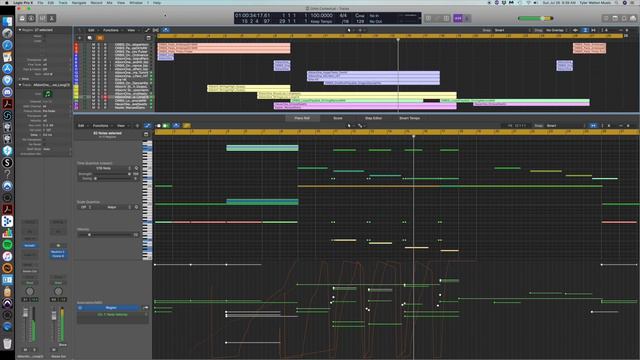
Task: Open the File menu
Action: [x=40, y=2]
